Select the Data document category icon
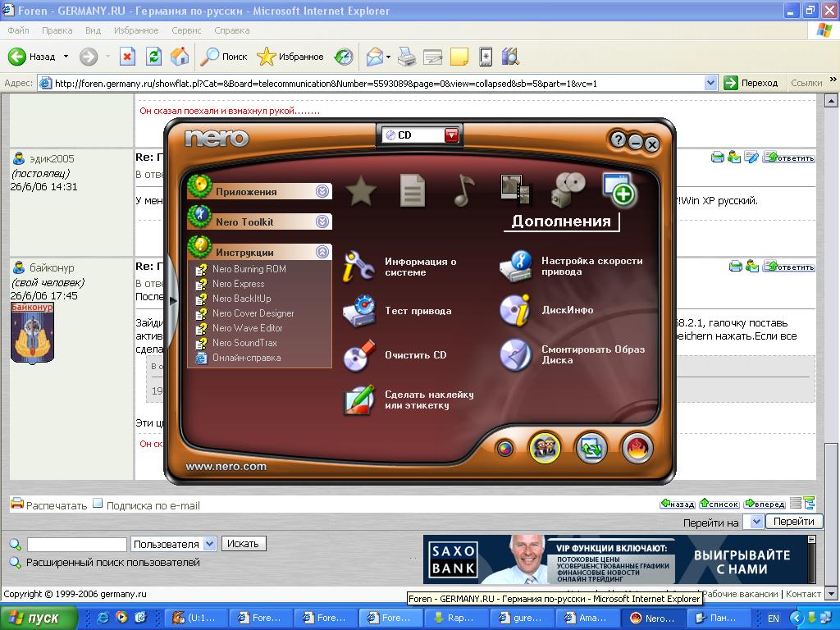The image size is (840, 630). tap(412, 191)
